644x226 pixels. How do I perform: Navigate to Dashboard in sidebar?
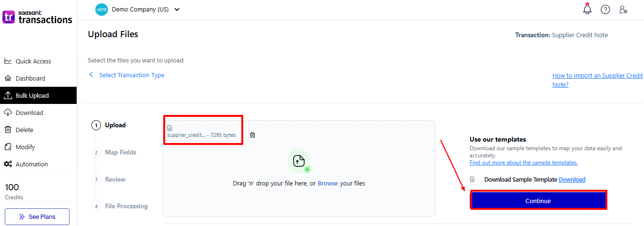point(30,78)
